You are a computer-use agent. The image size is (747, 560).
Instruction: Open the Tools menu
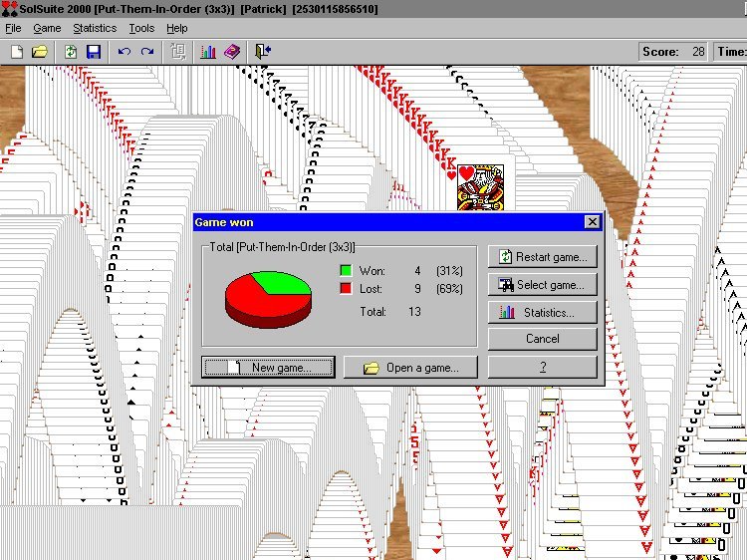point(141,28)
